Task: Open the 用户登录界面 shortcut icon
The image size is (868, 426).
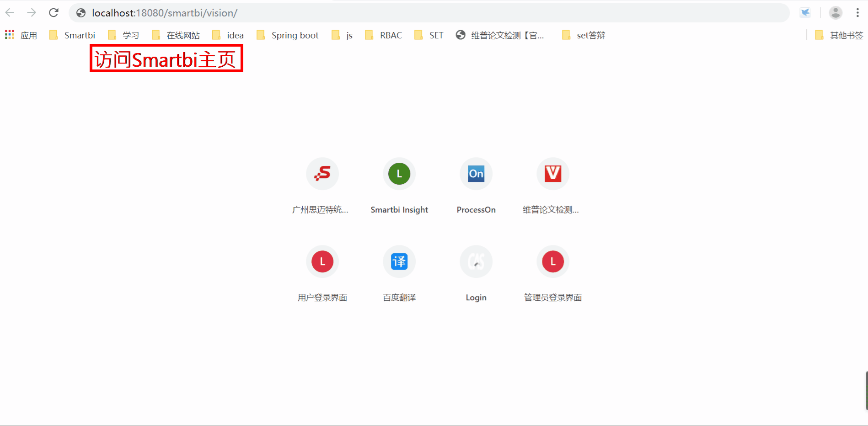Action: click(322, 261)
